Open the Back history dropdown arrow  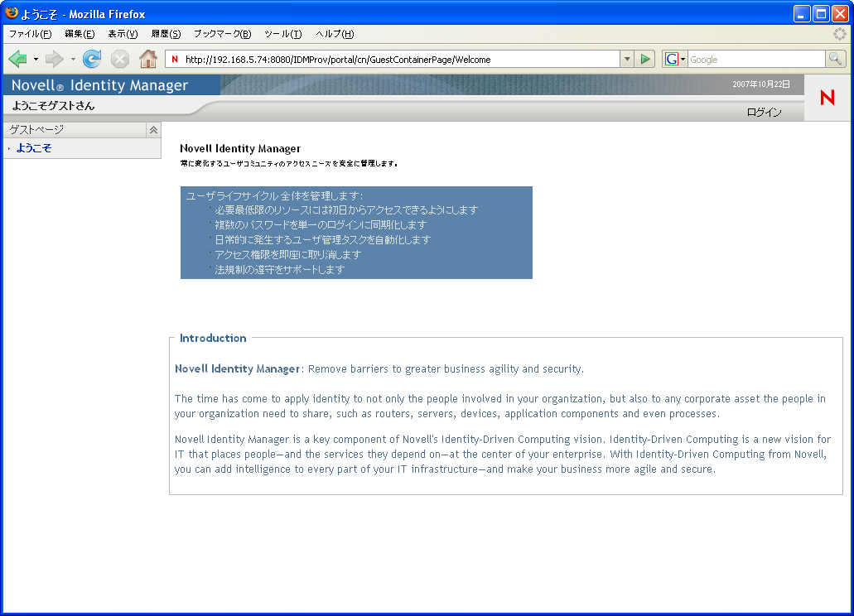point(36,59)
